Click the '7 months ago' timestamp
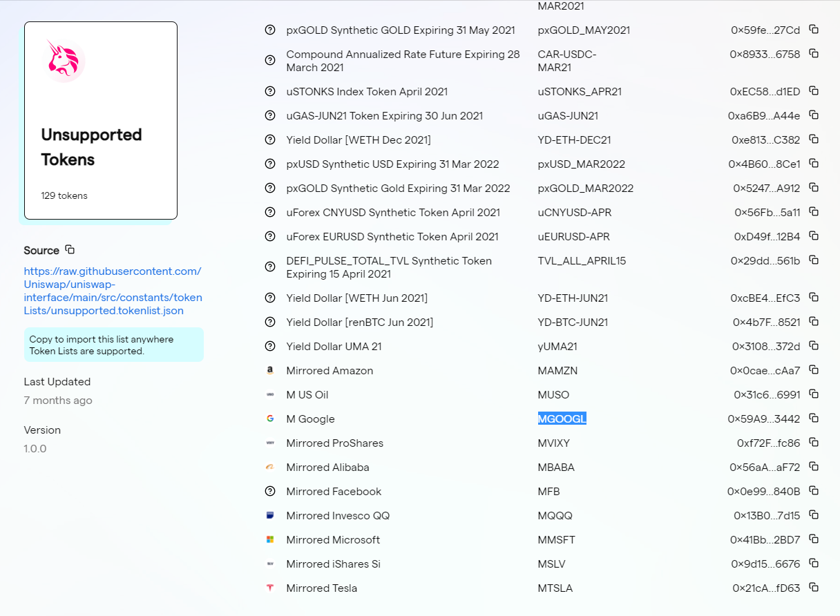Image resolution: width=840 pixels, height=616 pixels. pyautogui.click(x=58, y=401)
